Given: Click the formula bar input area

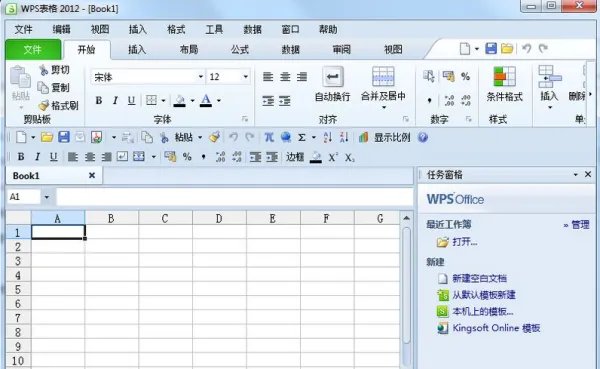Looking at the screenshot, I should [x=235, y=197].
